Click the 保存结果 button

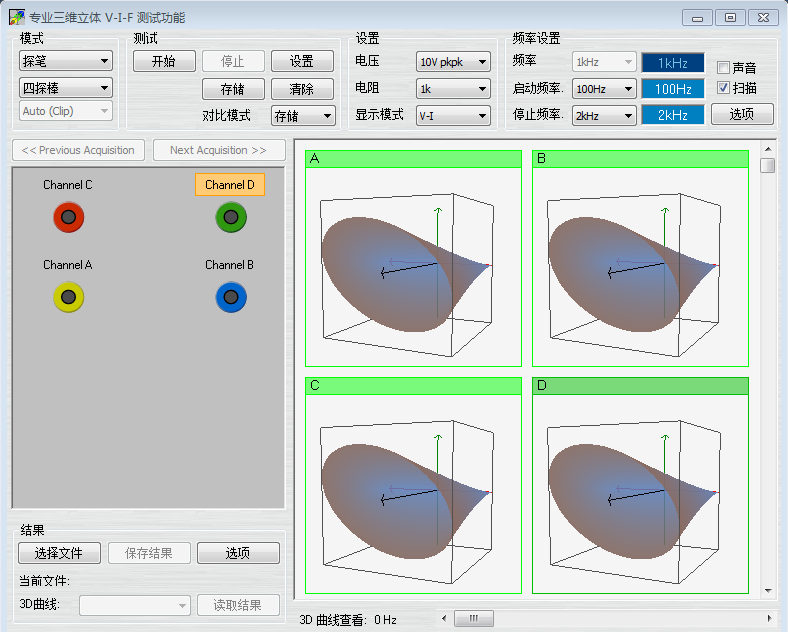149,553
